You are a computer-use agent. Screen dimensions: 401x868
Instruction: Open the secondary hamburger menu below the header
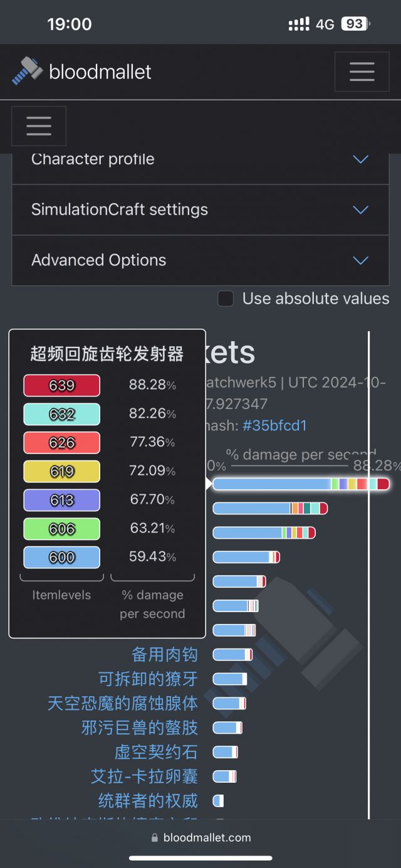pyautogui.click(x=39, y=126)
